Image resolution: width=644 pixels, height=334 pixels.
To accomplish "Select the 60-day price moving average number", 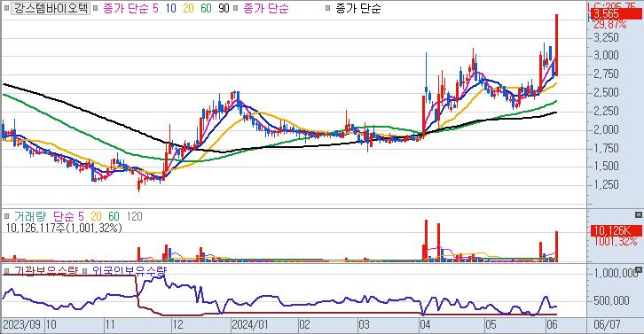I will coord(206,8).
